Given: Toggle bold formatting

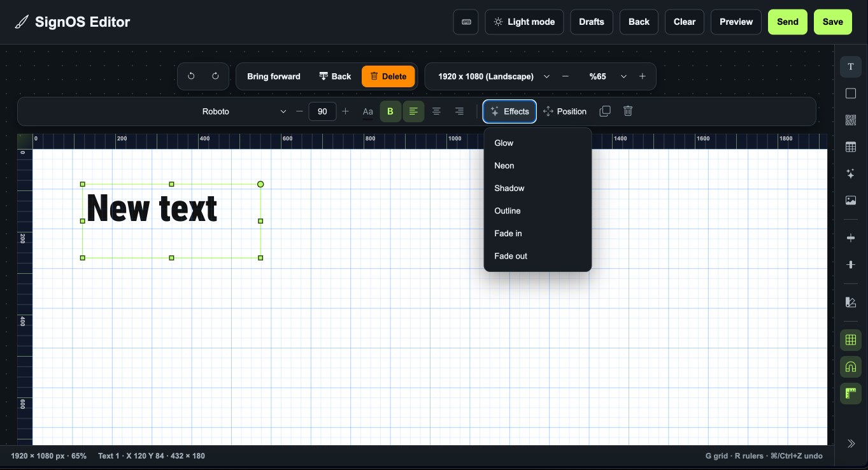Looking at the screenshot, I should click(390, 111).
